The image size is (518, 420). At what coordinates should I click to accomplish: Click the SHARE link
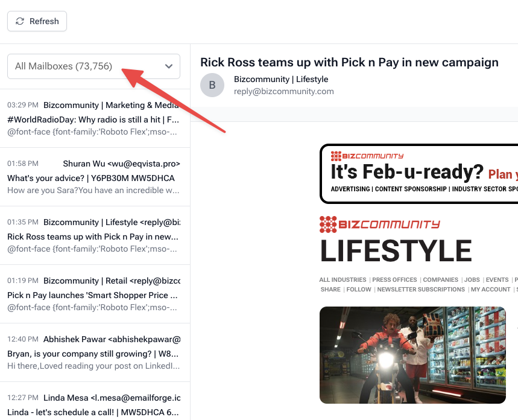[x=330, y=290]
